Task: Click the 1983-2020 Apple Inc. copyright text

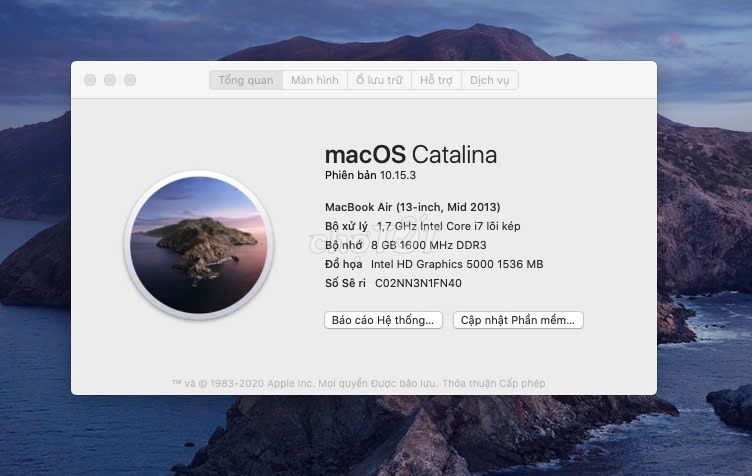Action: coord(262,383)
